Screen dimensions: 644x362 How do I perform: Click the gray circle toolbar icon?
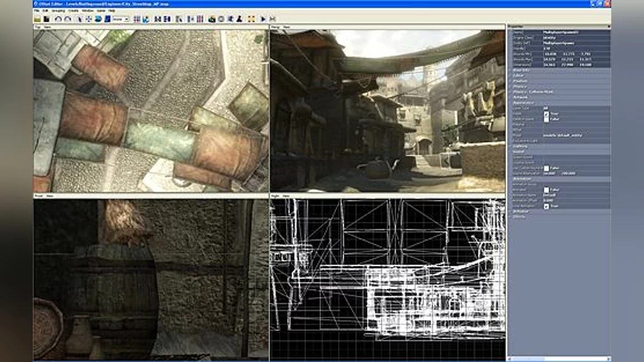221,19
